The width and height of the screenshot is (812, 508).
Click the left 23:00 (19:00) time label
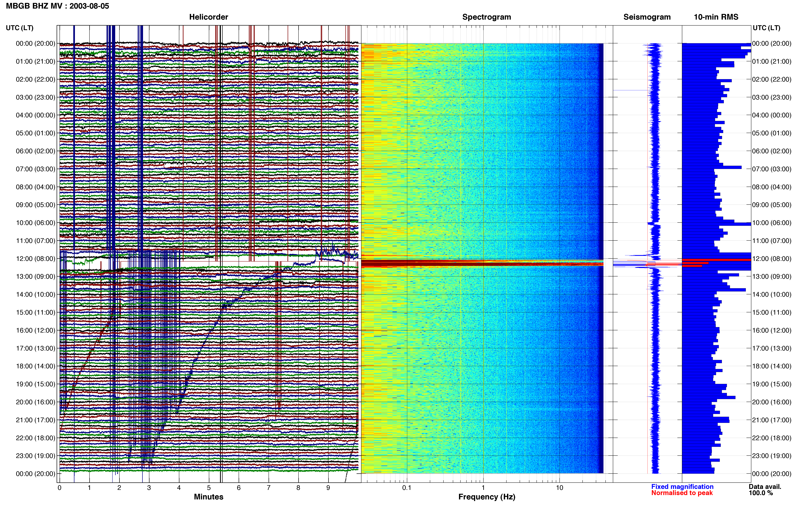36,456
